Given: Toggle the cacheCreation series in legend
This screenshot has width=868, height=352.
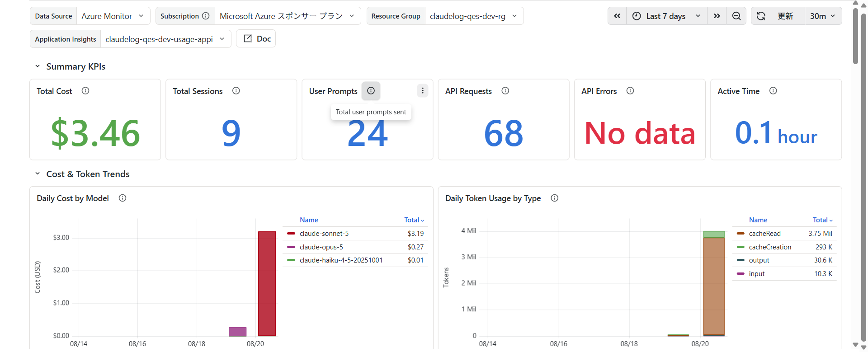Looking at the screenshot, I should [770, 247].
